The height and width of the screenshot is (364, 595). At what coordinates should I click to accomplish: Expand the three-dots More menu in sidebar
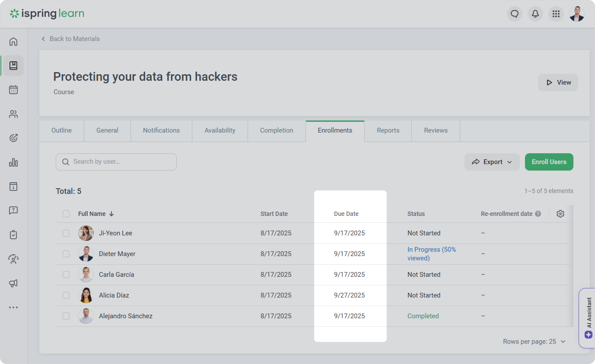13,307
